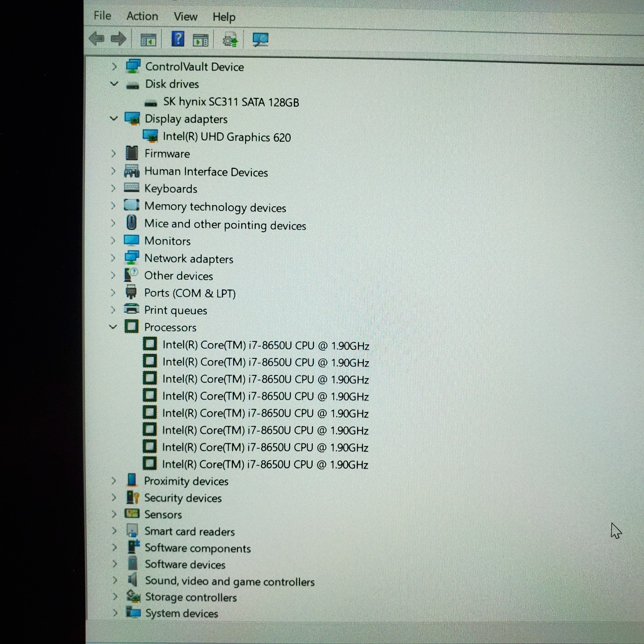
Task: Click the Monitors category icon
Action: coord(132,240)
